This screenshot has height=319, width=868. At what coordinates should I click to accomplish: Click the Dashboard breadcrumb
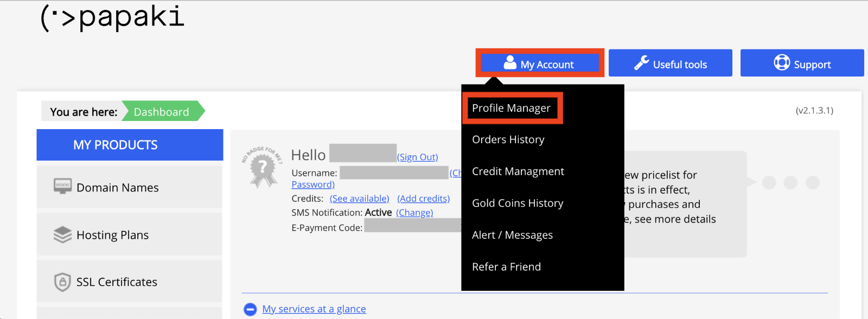click(161, 112)
